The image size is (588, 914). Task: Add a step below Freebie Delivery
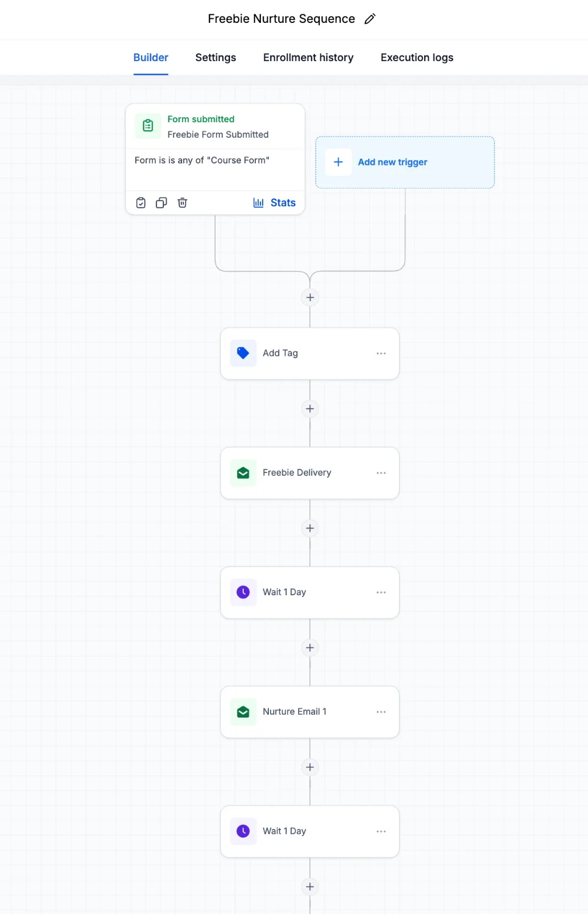tap(310, 528)
